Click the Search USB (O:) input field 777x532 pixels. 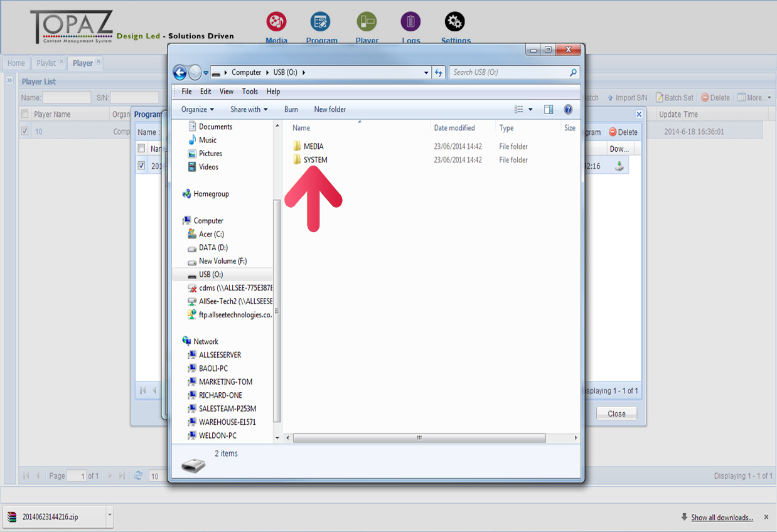pyautogui.click(x=510, y=73)
